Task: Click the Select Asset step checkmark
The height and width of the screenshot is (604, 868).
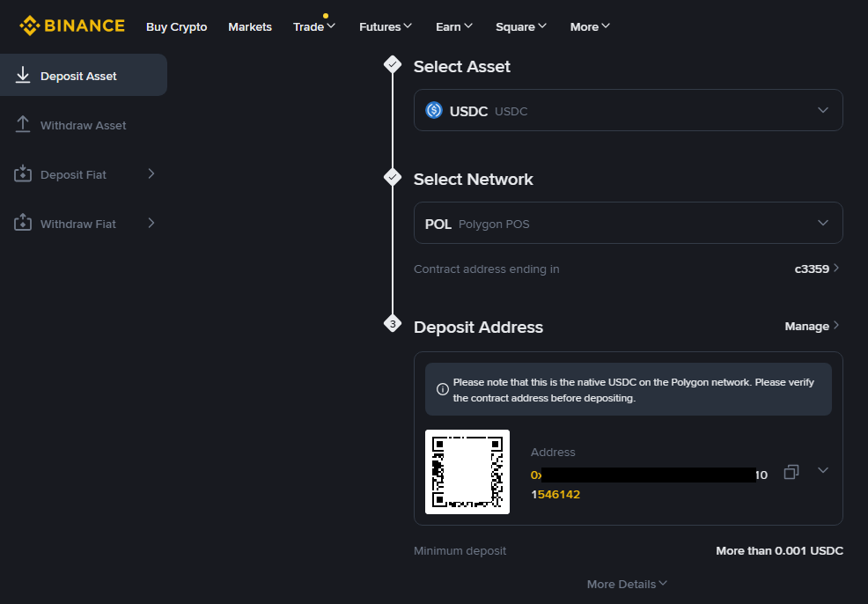Action: [x=393, y=64]
